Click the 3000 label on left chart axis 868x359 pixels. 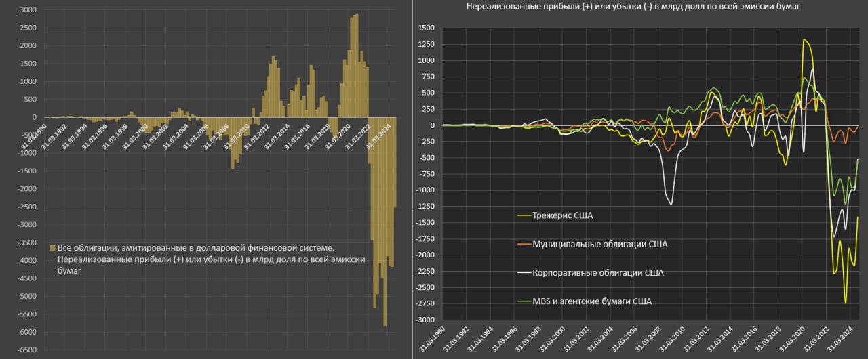pyautogui.click(x=27, y=10)
